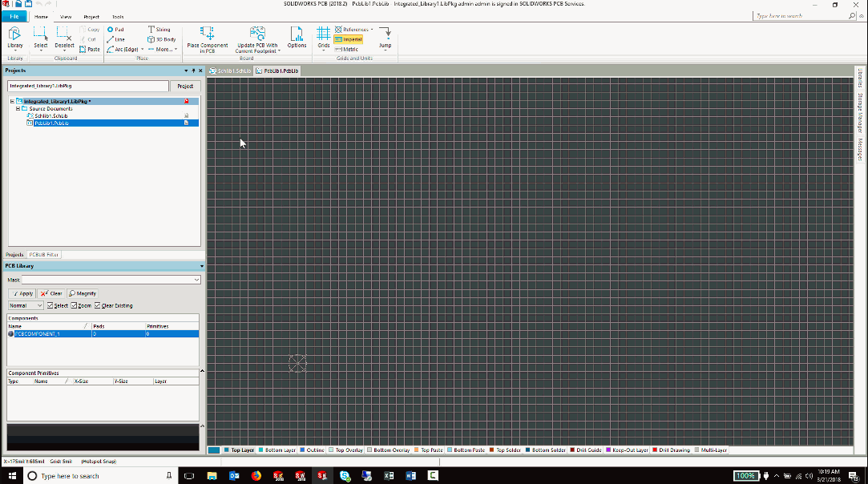The width and height of the screenshot is (868, 484).
Task: Toggle the Zoom checkbox in PCB Library
Action: (x=73, y=305)
